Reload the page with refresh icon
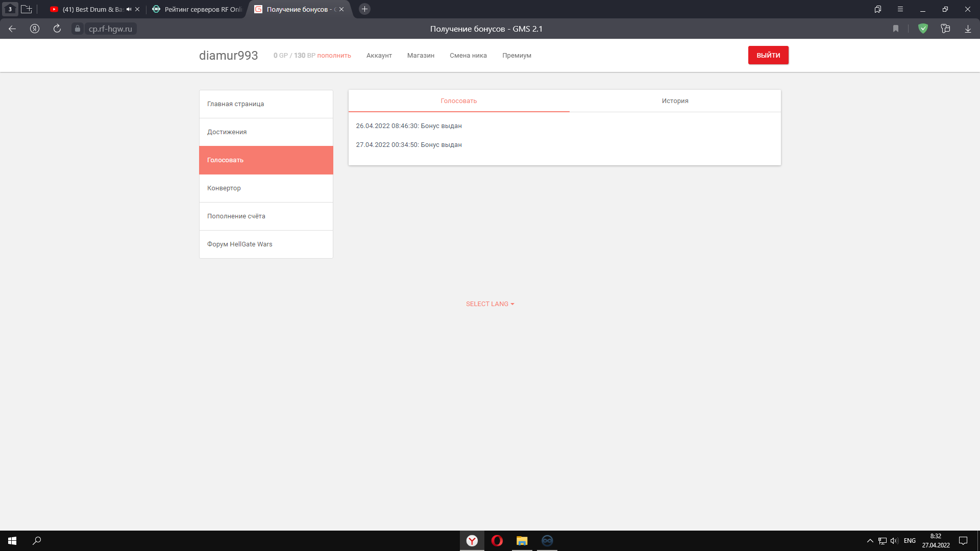This screenshot has height=551, width=980. coord(57,29)
